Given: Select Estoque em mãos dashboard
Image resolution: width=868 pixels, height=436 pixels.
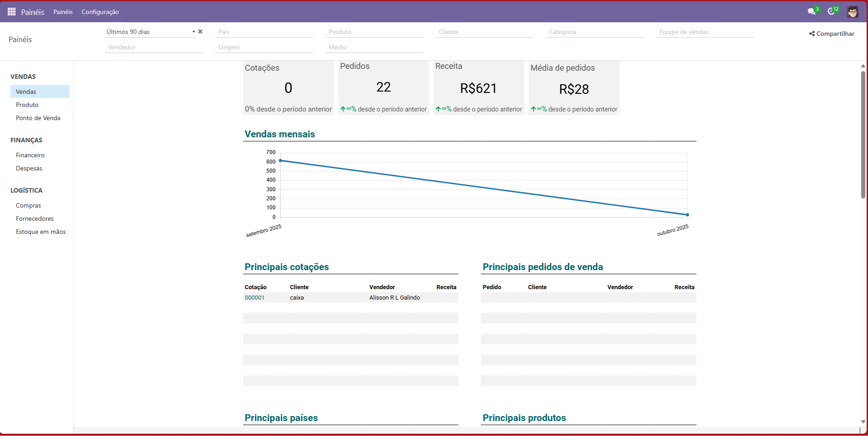Looking at the screenshot, I should tap(41, 232).
